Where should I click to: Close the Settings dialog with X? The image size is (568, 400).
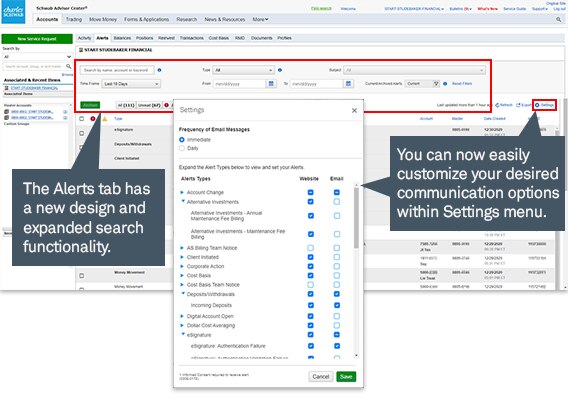coord(354,111)
